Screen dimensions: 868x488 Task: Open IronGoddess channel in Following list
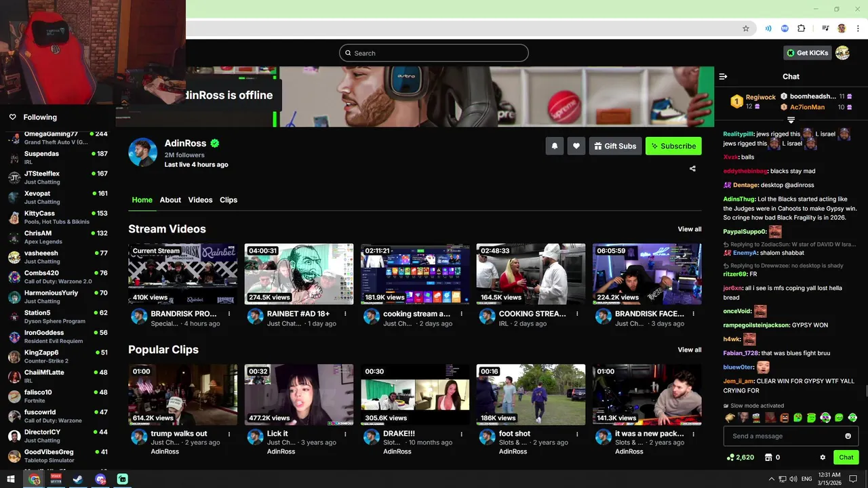(58, 337)
